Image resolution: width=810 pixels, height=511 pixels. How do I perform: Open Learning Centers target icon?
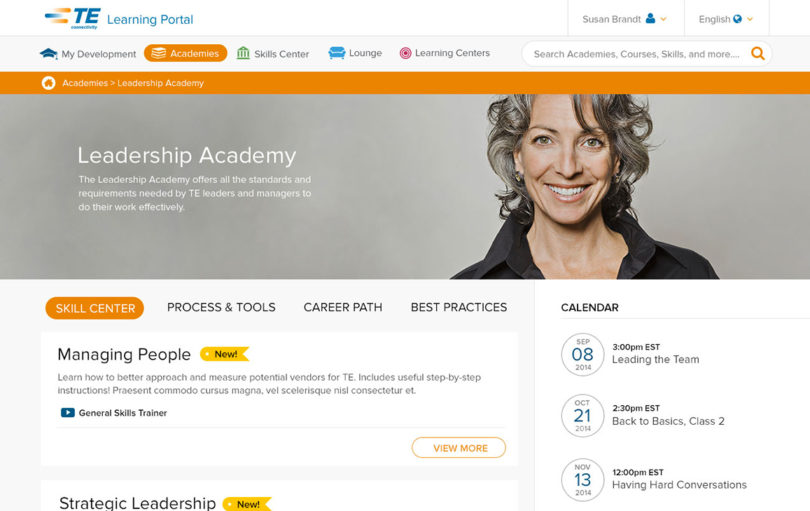click(x=406, y=53)
